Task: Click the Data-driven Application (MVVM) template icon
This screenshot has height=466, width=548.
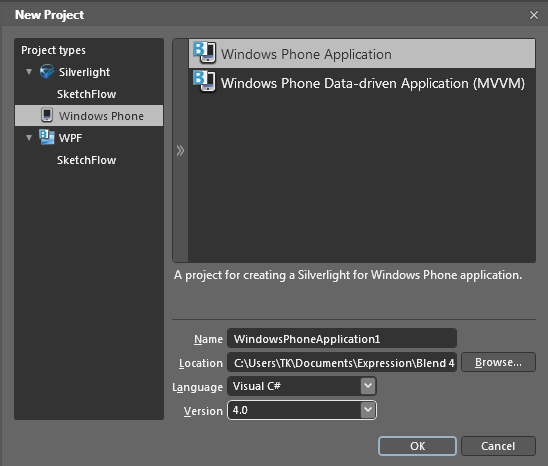Action: (x=205, y=81)
